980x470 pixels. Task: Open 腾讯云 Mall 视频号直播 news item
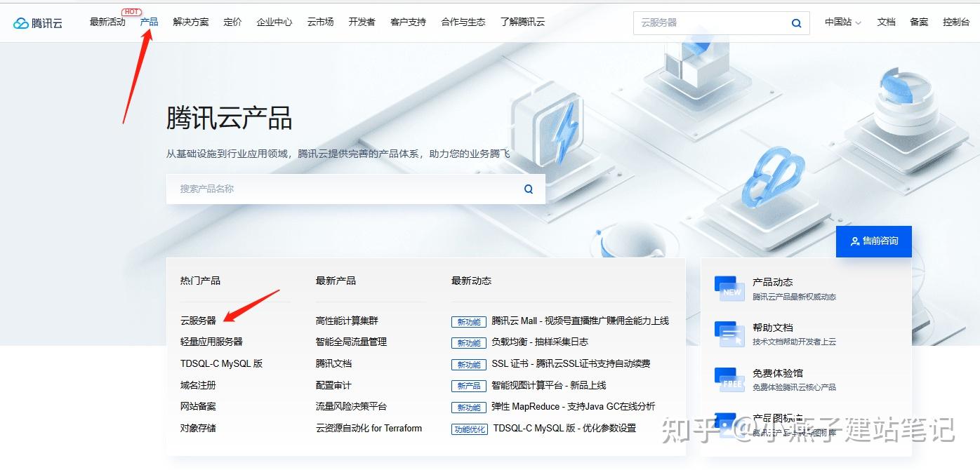580,321
